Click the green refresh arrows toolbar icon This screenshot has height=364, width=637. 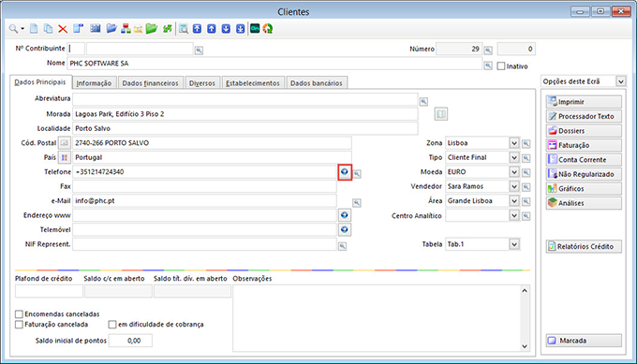pyautogui.click(x=168, y=29)
